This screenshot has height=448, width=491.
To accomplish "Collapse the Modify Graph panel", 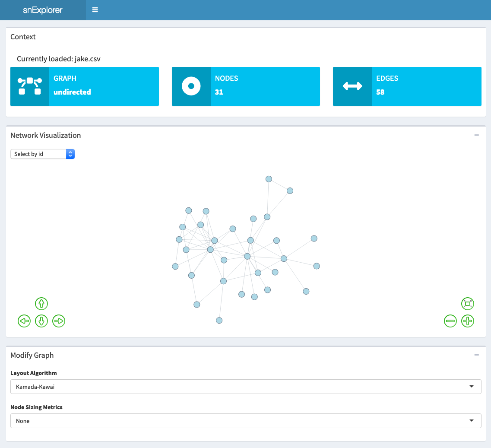I will click(x=477, y=355).
